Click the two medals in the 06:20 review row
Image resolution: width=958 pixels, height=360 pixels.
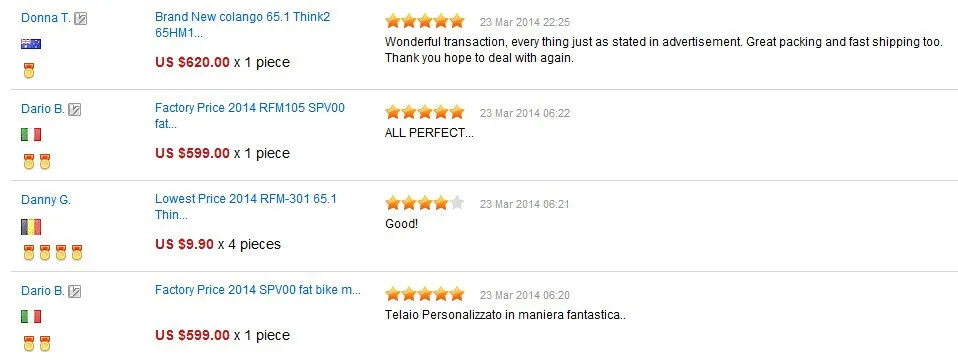[37, 343]
